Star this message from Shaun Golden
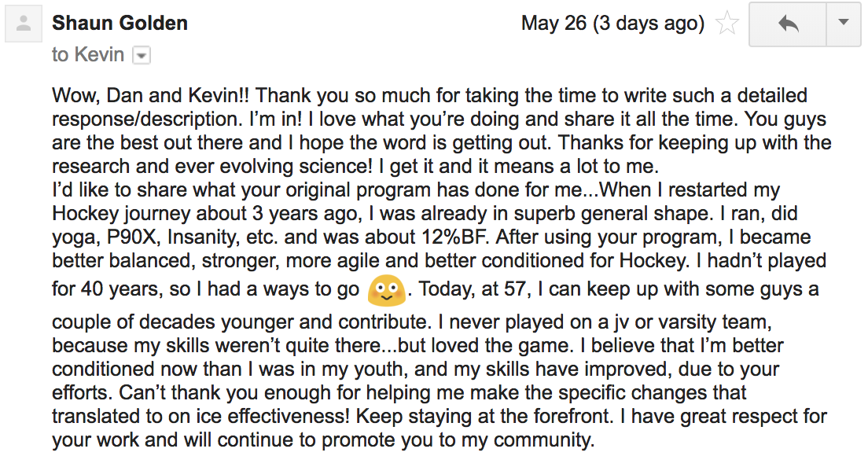The width and height of the screenshot is (868, 467). (726, 24)
